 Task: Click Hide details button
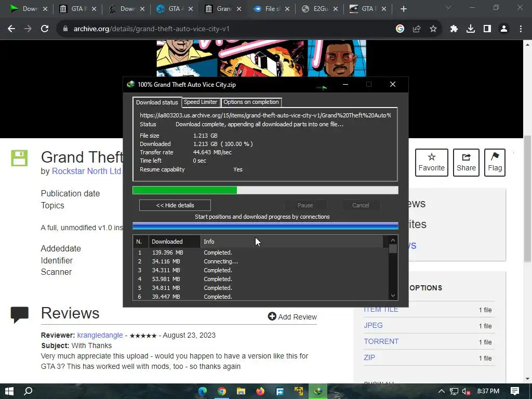(x=175, y=205)
